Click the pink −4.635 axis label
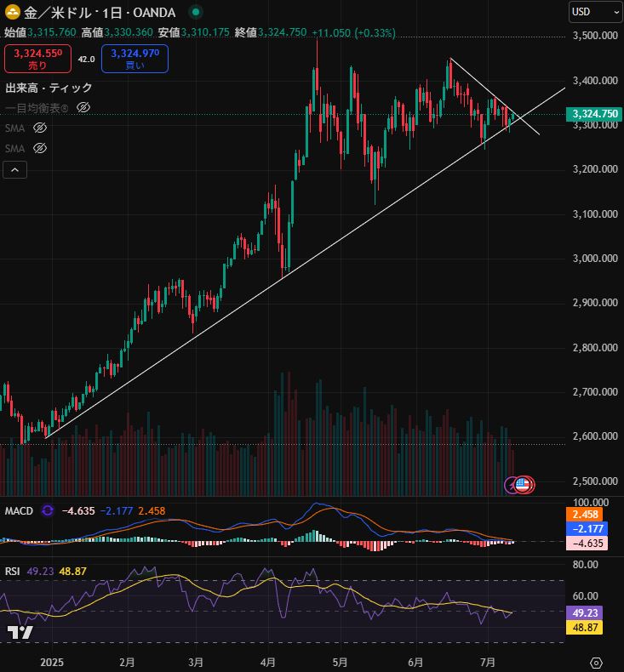This screenshot has width=624, height=672. pos(587,543)
